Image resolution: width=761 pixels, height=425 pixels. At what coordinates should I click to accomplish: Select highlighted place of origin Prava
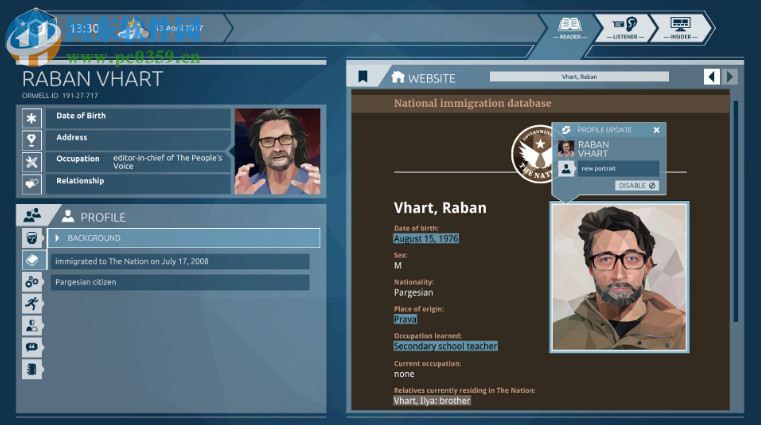coord(405,319)
